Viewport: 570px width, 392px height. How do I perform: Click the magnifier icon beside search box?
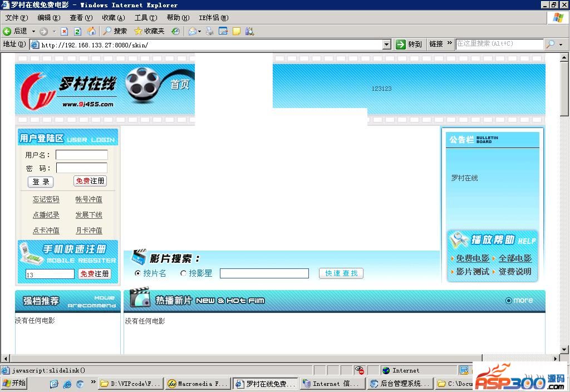pyautogui.click(x=551, y=44)
